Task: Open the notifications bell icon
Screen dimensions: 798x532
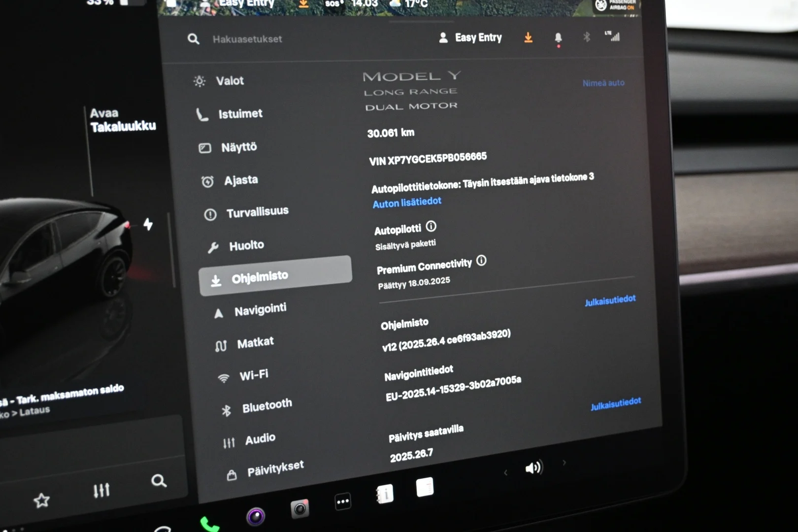Action: (558, 38)
